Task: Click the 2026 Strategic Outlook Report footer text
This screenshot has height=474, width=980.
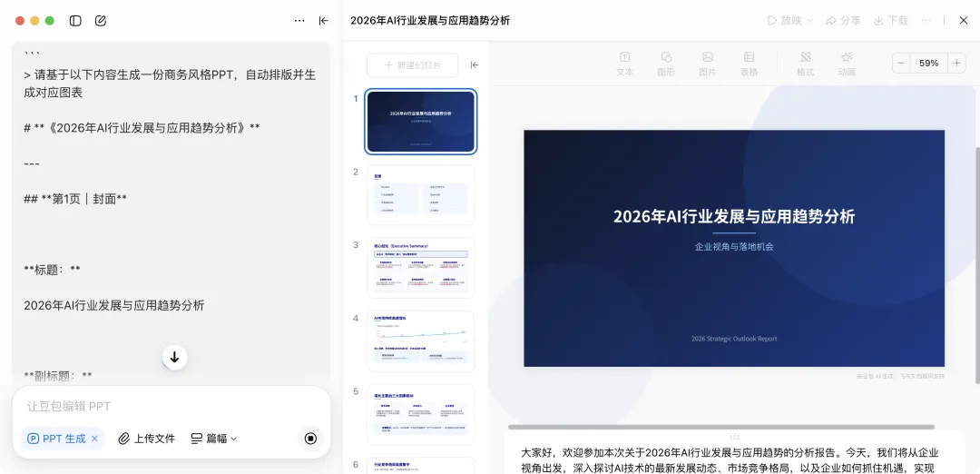Action: (734, 339)
